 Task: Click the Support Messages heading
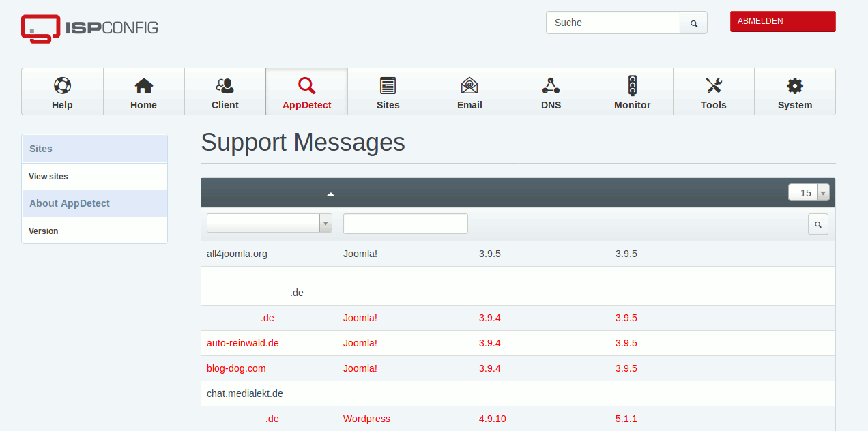coord(303,143)
